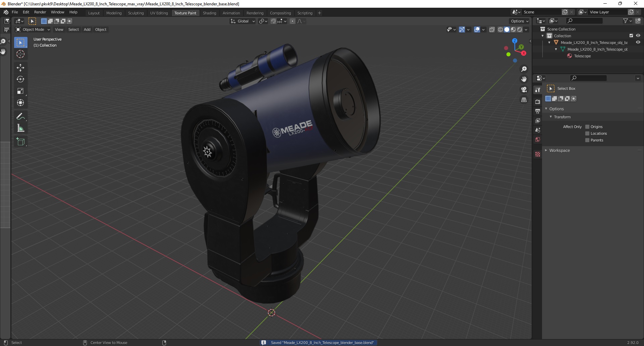Open the shading options dropdown arrow

[x=526, y=30]
